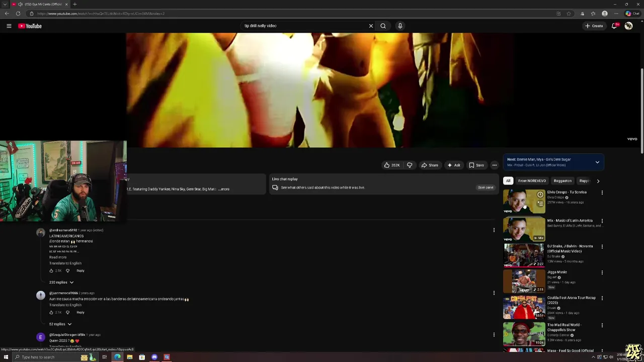Viewport: 644px width, 362px height.
Task: Click the YouTube search input field
Action: coord(304,26)
